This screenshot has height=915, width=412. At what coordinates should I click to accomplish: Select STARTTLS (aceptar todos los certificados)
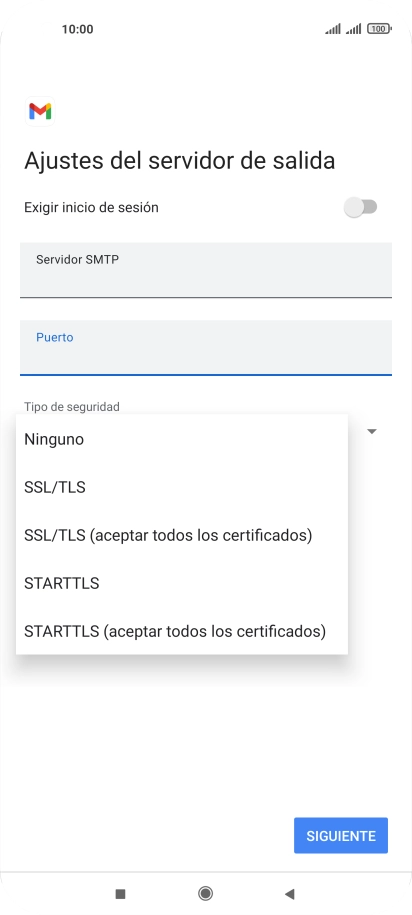(x=182, y=631)
